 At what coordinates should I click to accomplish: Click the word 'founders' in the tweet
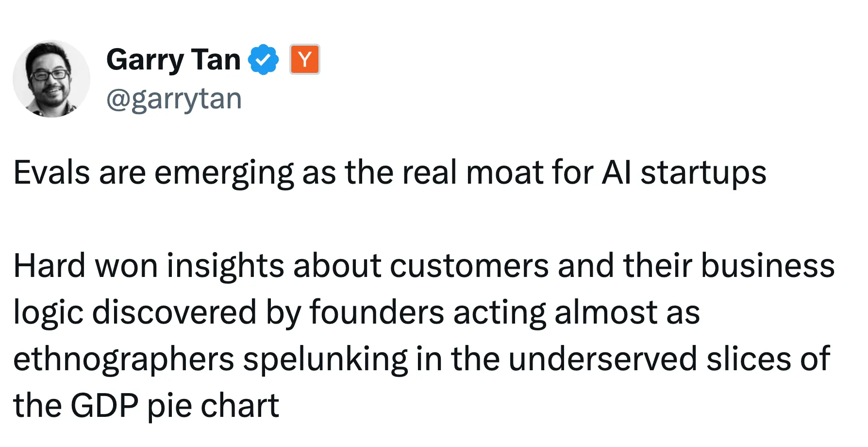(377, 312)
